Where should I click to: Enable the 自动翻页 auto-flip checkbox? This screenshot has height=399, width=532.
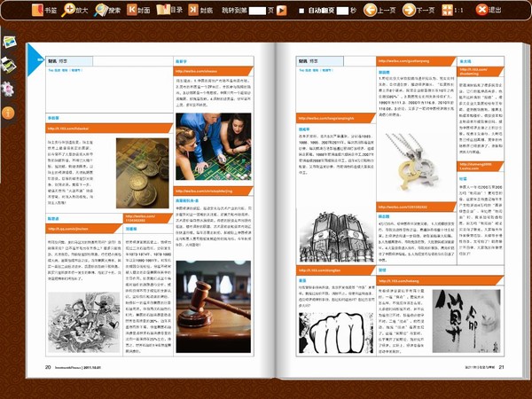coord(301,11)
